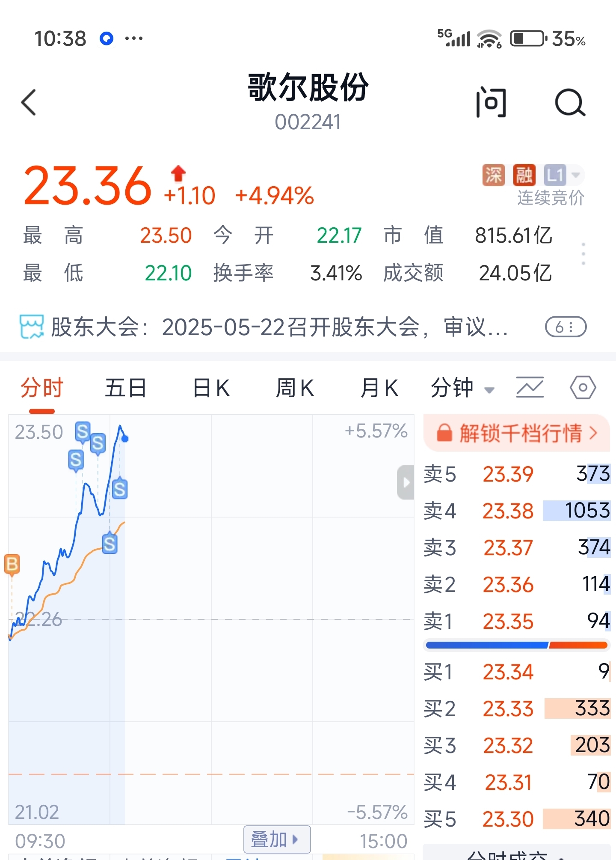616x860 pixels.
Task: Select the 卖1 23.35 order row
Action: [x=517, y=621]
